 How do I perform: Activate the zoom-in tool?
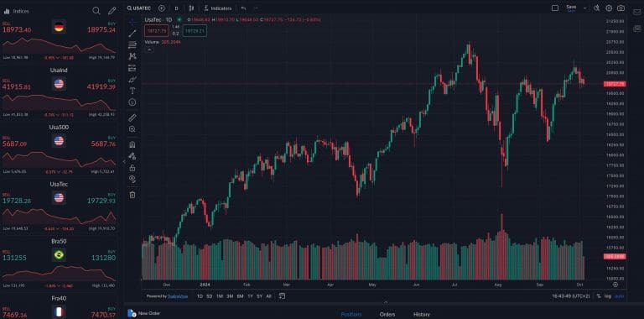coord(132,129)
